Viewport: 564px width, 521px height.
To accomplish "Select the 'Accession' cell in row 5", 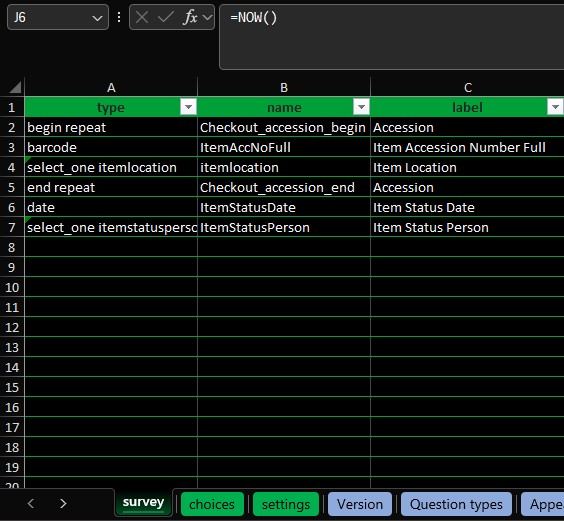I will click(467, 187).
